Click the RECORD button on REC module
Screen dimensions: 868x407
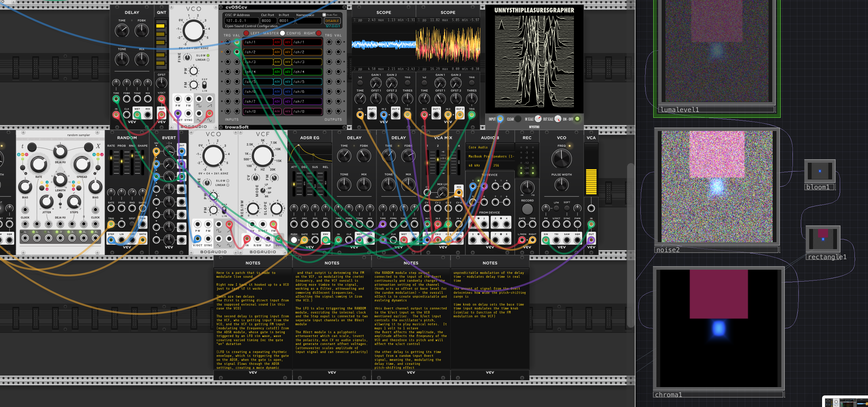click(x=527, y=209)
